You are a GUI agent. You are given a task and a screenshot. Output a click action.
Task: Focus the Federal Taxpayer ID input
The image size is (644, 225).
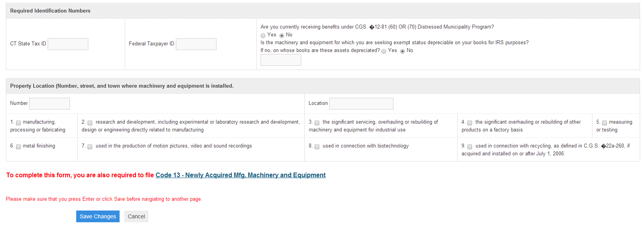(196, 44)
